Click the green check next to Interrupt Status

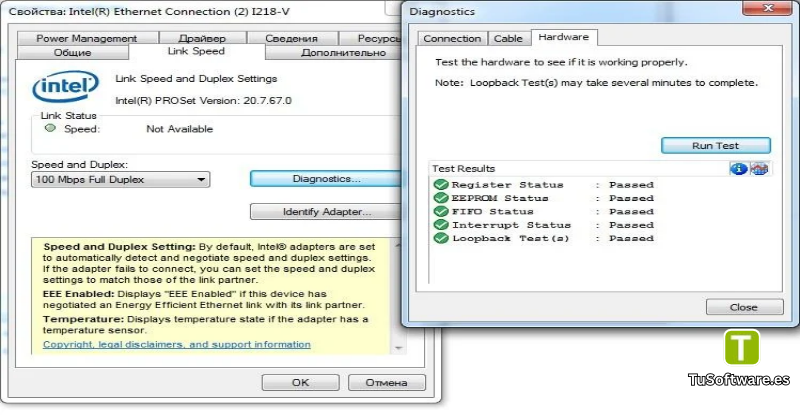point(441,225)
